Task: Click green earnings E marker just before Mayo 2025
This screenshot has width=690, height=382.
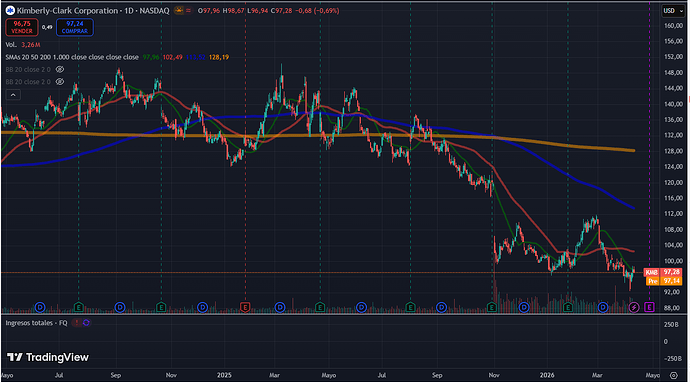Action: click(320, 307)
